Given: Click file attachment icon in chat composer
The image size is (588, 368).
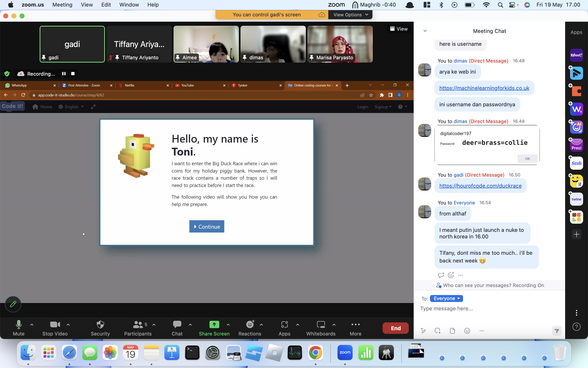Looking at the screenshot, I should pyautogui.click(x=452, y=331).
